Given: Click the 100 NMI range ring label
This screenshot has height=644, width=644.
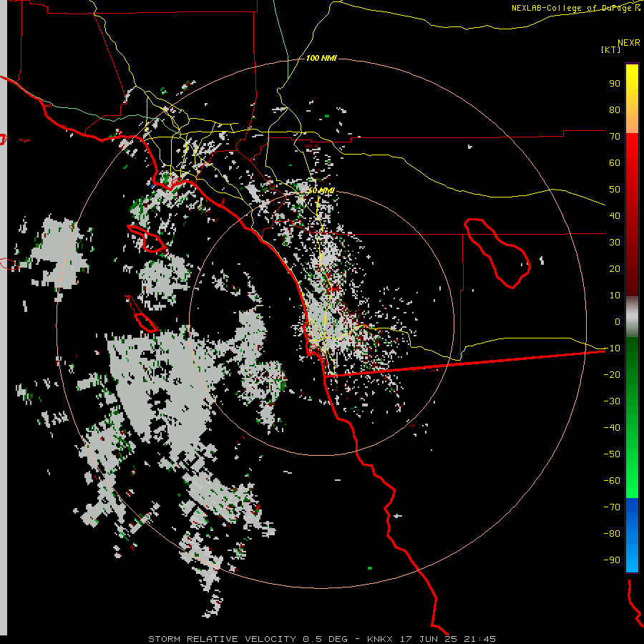Looking at the screenshot, I should 321,58.
